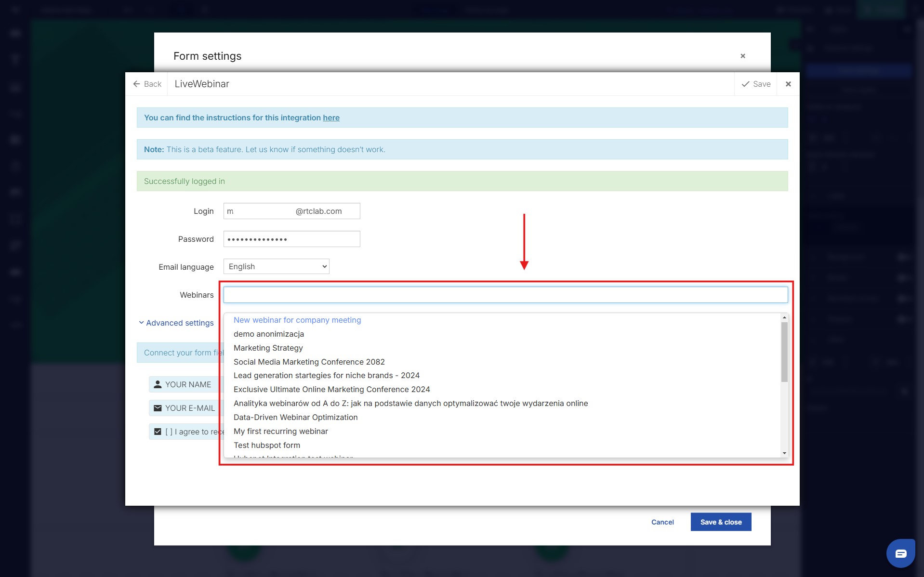Choose 'Data-Driven Webinar Optimization' webinar option
This screenshot has height=577, width=924.
click(x=295, y=417)
